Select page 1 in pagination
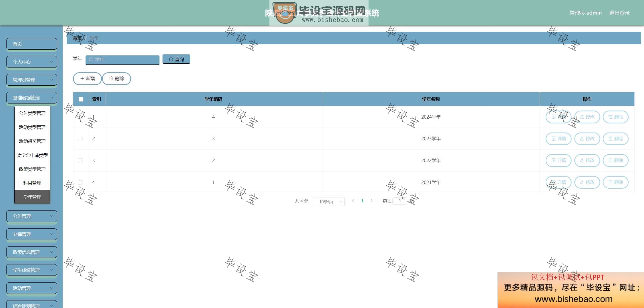This screenshot has width=644, height=308. click(x=362, y=201)
